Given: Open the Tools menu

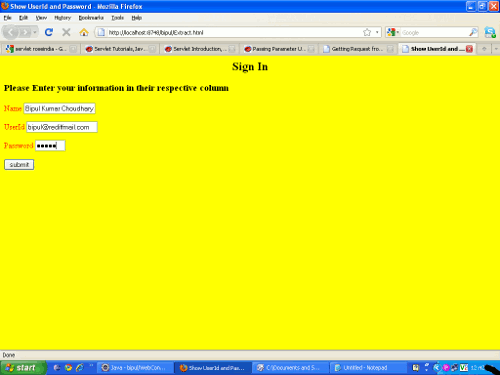Looking at the screenshot, I should click(x=117, y=18).
